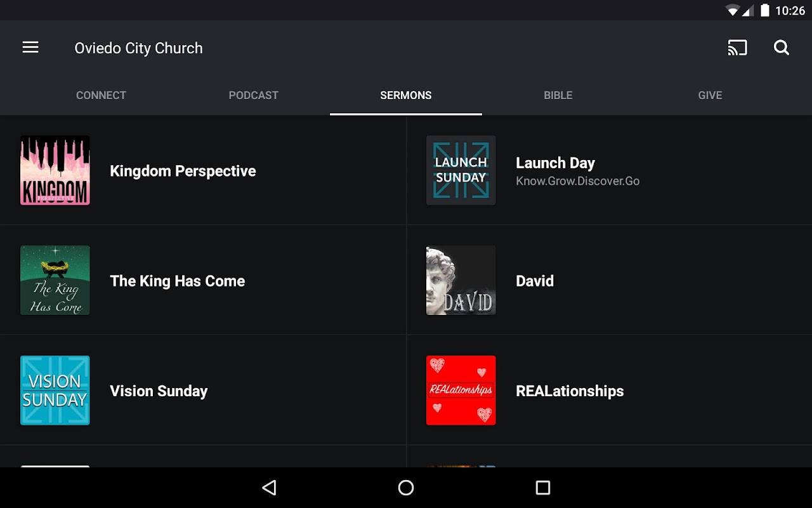The width and height of the screenshot is (812, 508).
Task: Tap The King Has Come artwork
Action: pos(55,280)
